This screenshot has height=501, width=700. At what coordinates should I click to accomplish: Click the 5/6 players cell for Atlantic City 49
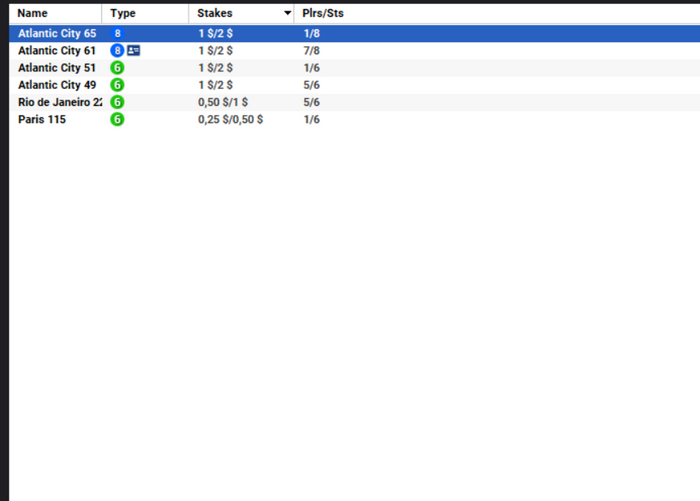(x=312, y=85)
